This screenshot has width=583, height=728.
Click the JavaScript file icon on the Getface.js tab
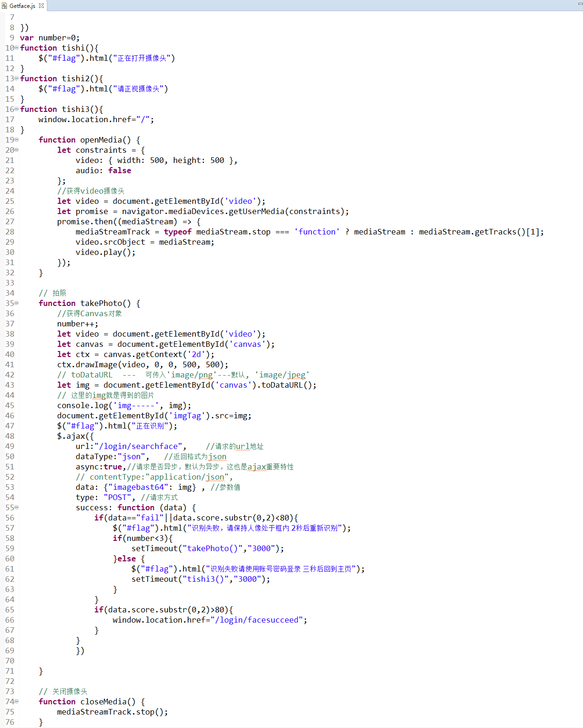[x=5, y=6]
